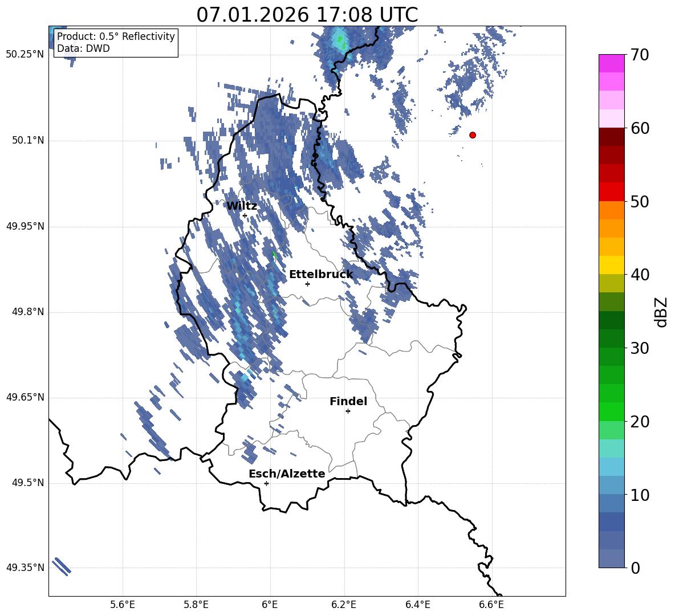
Task: Click the 6.4°E longitude label
Action: (417, 605)
